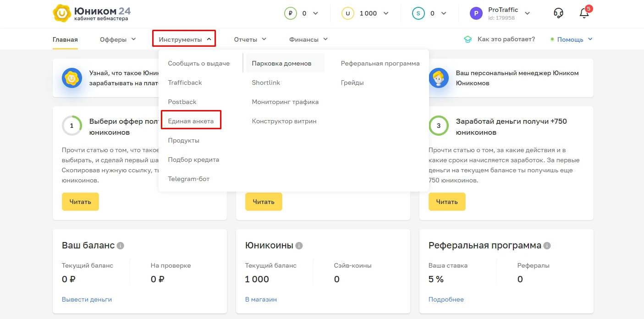Expand the Отчеты menu chevron

click(x=264, y=39)
